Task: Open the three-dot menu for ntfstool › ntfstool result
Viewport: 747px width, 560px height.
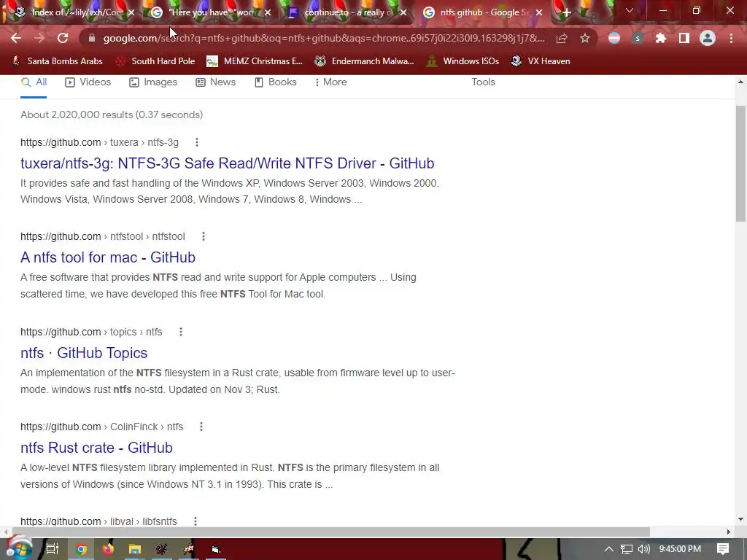Action: 204,236
